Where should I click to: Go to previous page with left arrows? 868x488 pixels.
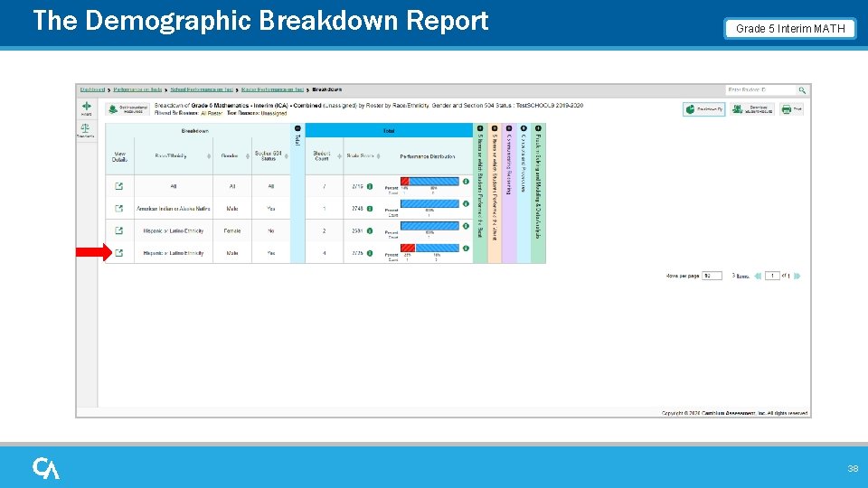[x=758, y=276]
